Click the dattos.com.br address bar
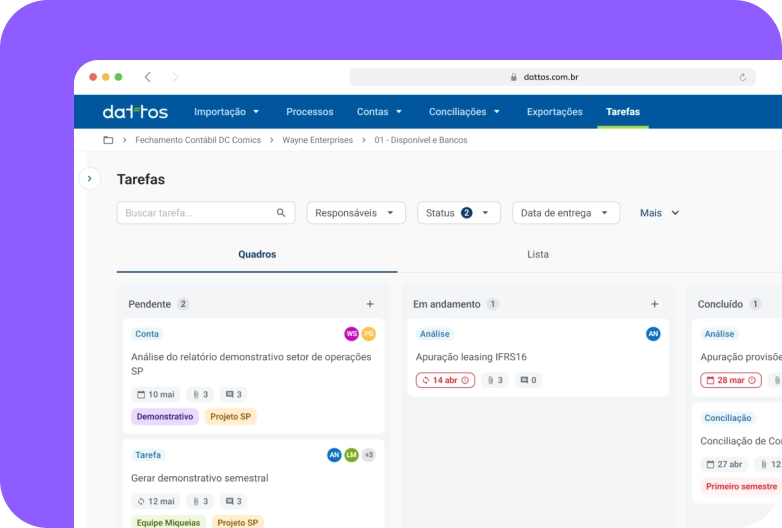The width and height of the screenshot is (782, 528). 553,77
